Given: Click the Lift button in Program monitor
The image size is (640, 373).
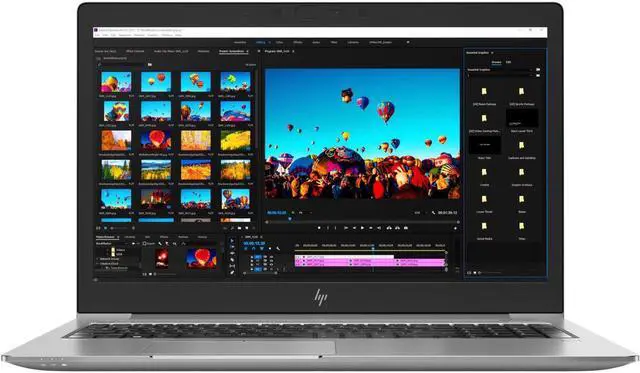Looking at the screenshot, I should [x=389, y=228].
